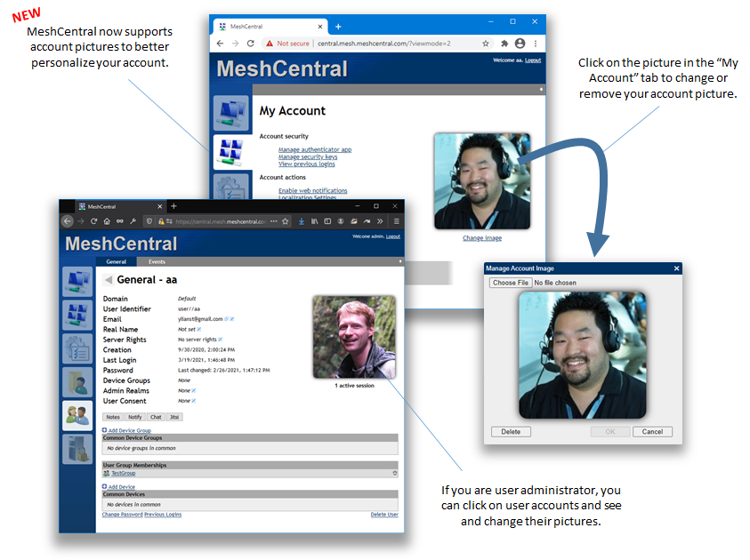This screenshot has width=750, height=560.
Task: Click the Change Image link under the photo
Action: 482,237
